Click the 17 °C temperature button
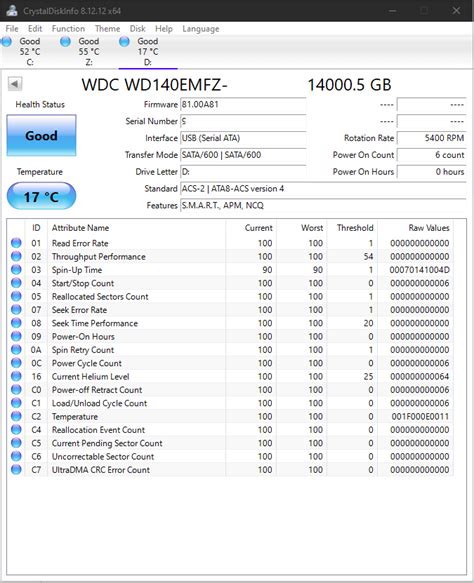 coord(41,196)
